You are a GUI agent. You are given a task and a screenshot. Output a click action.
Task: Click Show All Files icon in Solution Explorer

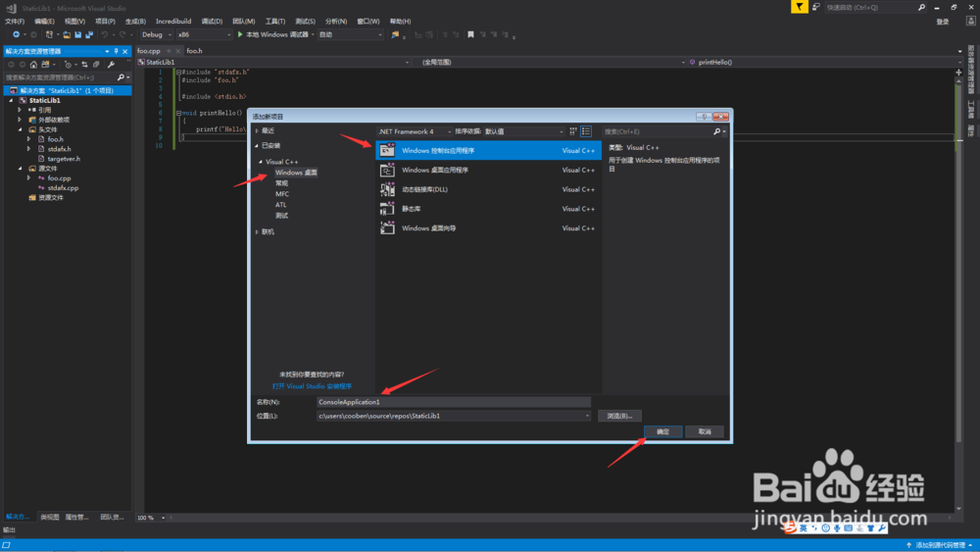tap(96, 65)
